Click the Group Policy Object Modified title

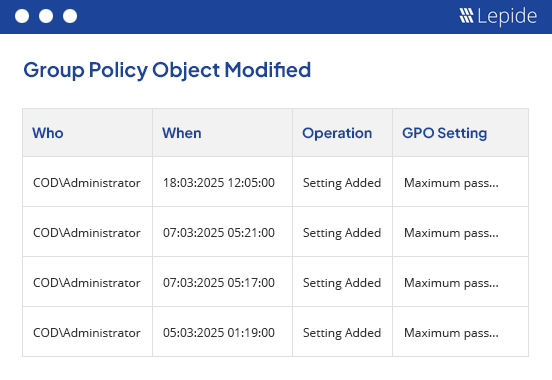click(167, 70)
